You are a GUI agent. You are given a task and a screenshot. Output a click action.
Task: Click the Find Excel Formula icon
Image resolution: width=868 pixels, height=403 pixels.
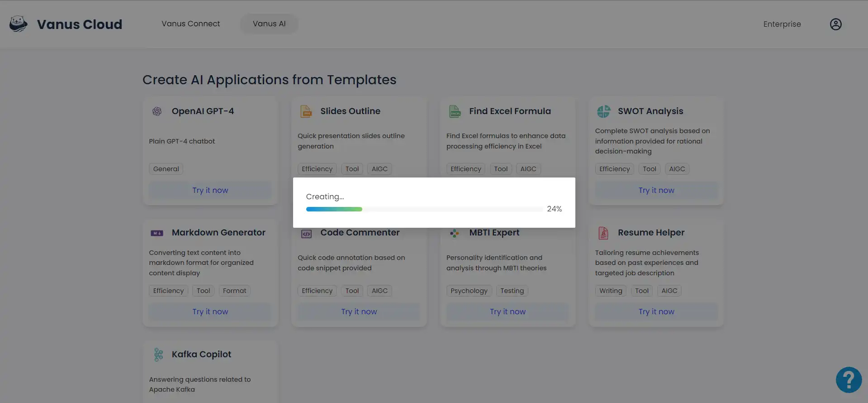[455, 111]
